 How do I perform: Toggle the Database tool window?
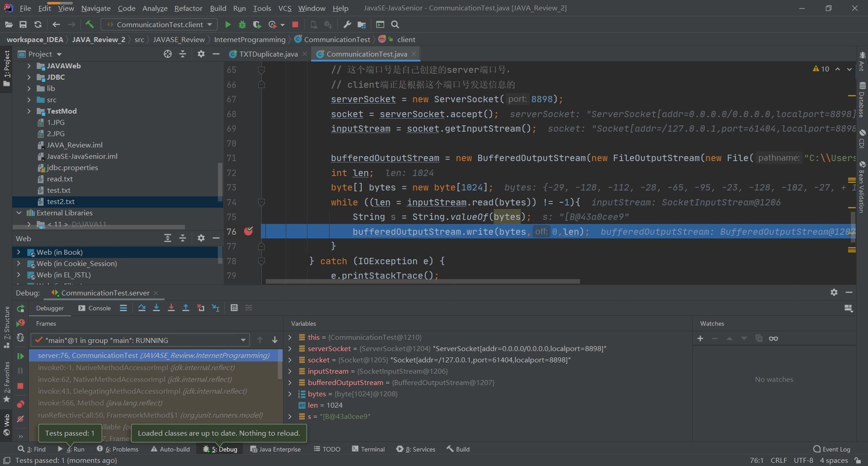862,100
